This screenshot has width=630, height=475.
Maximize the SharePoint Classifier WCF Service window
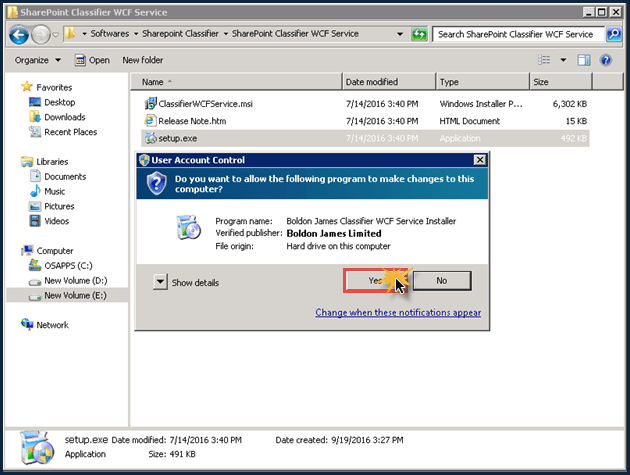tap(601, 12)
